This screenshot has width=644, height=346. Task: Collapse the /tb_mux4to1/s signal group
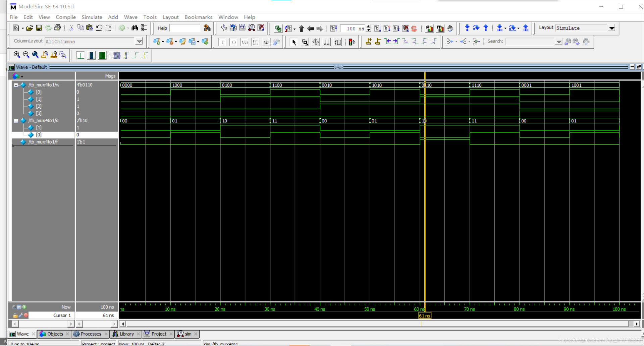coord(16,121)
